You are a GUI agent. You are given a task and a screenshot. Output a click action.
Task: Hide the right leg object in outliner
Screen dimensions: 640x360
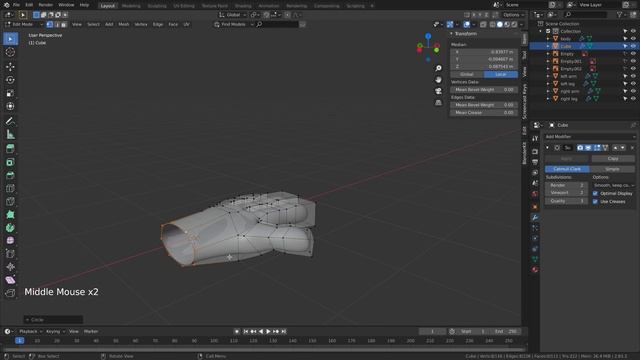633,99
